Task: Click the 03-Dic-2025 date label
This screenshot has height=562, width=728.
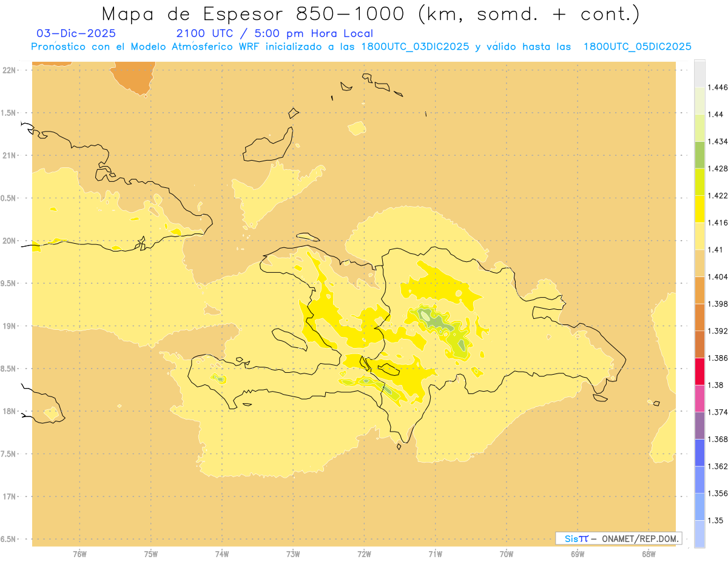Action: 76,33
